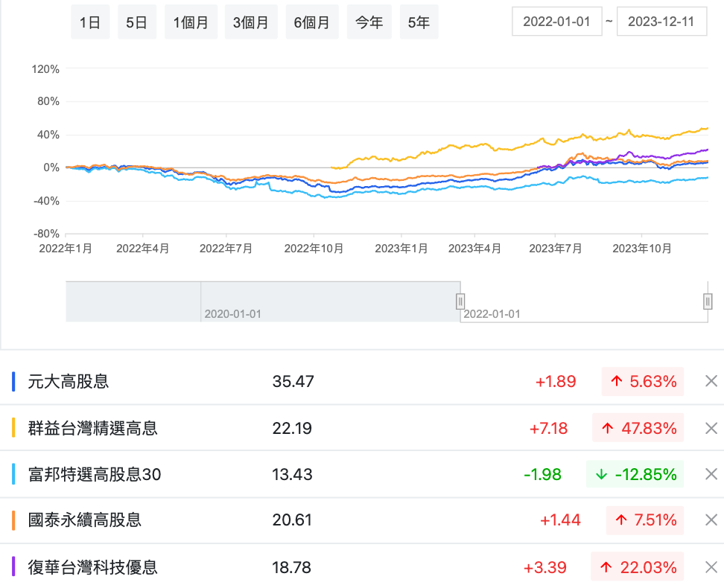Image resolution: width=724 pixels, height=588 pixels.
Task: Remove 群益台灣精選高息 from the comparison
Action: (x=711, y=428)
